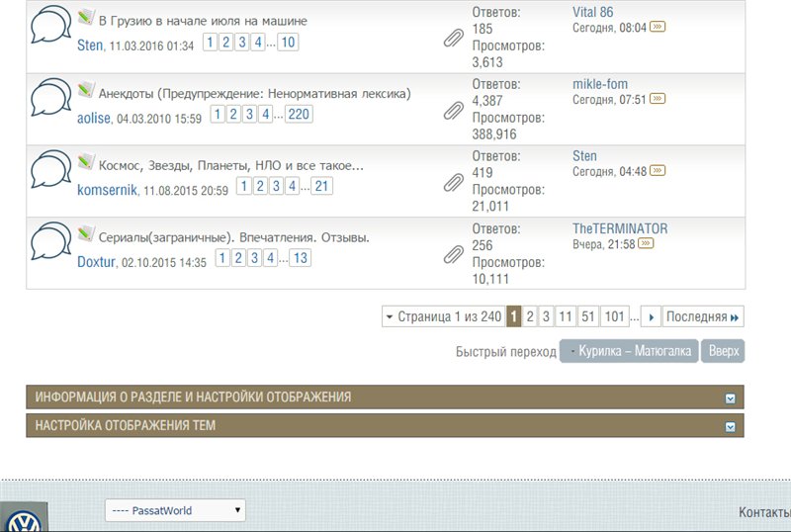Click the note icon before 'Анекдоты' title

[86, 89]
